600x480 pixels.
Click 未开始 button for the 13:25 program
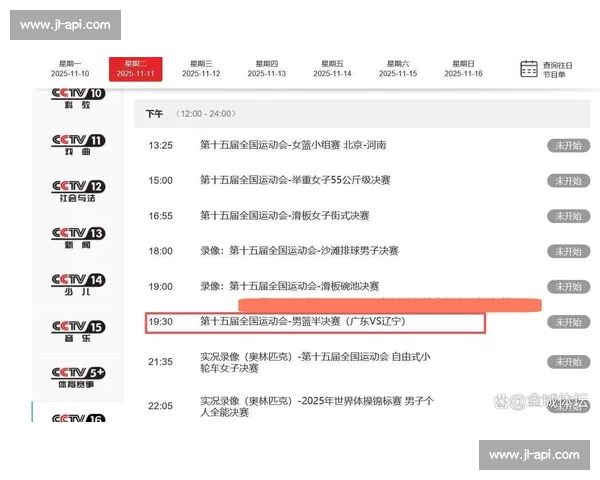(x=568, y=145)
